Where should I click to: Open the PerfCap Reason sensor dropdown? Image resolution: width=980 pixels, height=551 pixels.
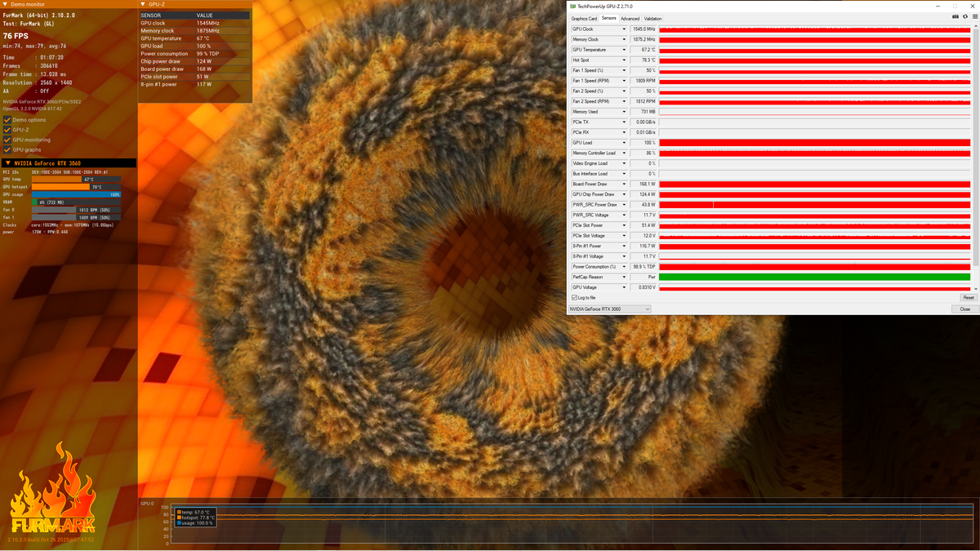point(625,278)
